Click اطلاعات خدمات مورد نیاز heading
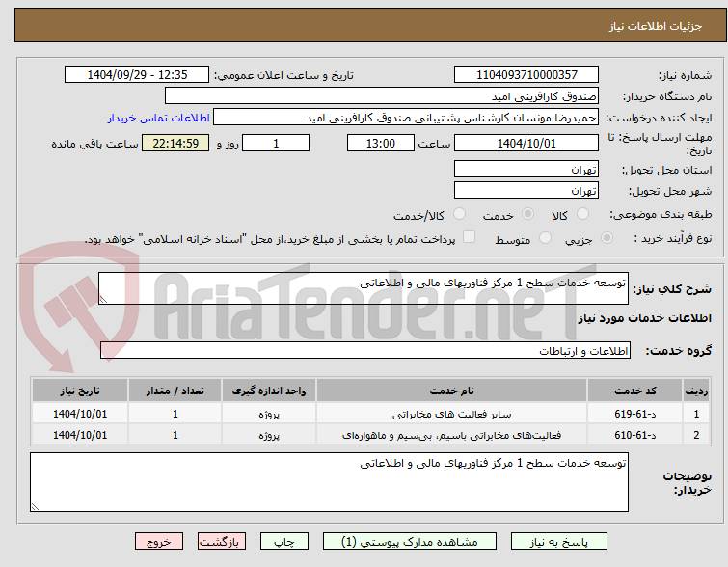728x567 pixels. pyautogui.click(x=644, y=318)
